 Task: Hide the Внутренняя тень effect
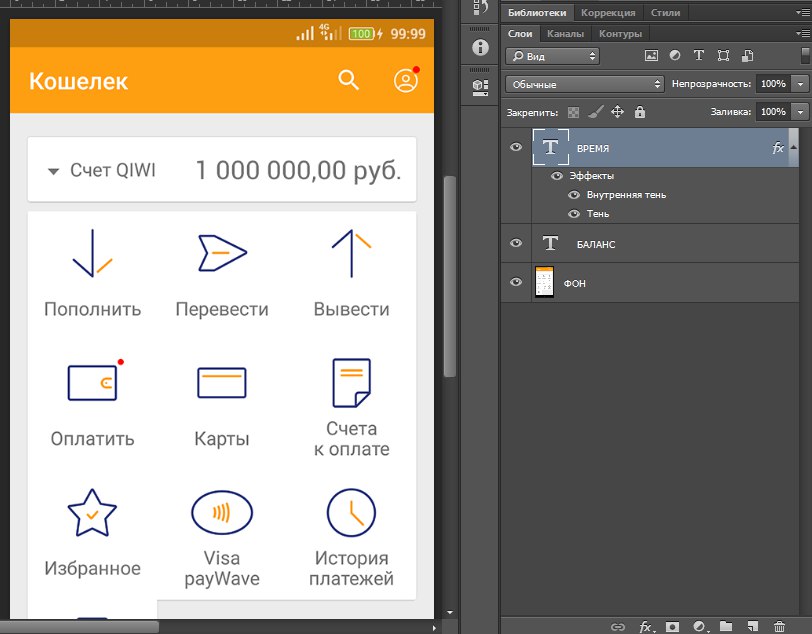574,195
